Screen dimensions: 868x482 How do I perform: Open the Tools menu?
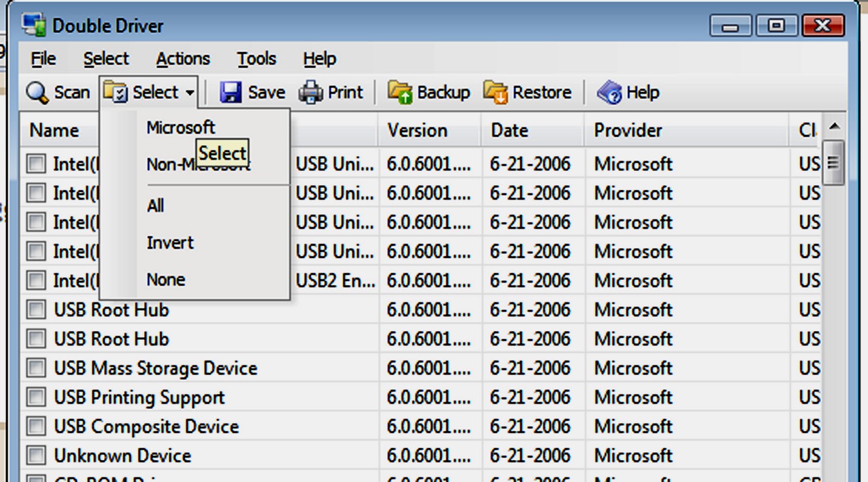pos(257,59)
